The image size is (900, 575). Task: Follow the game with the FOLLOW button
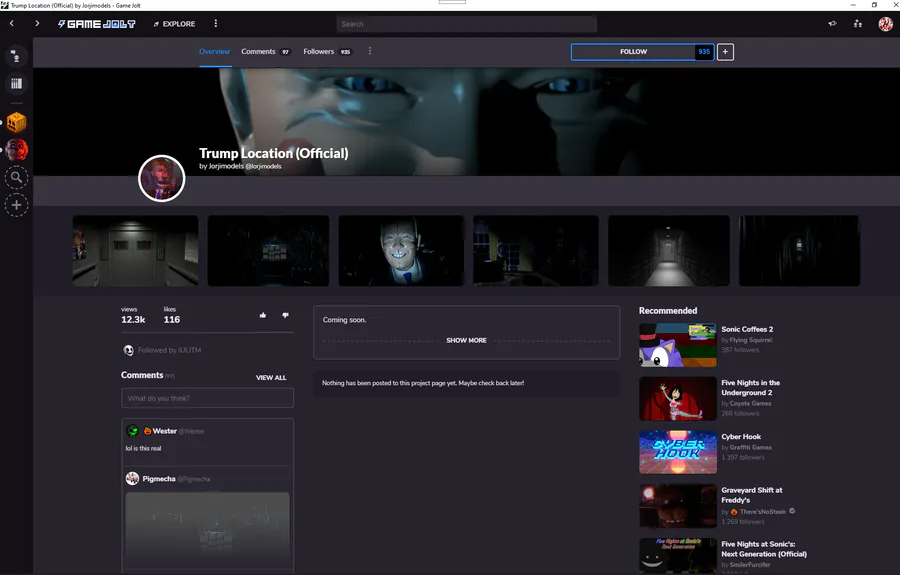633,52
